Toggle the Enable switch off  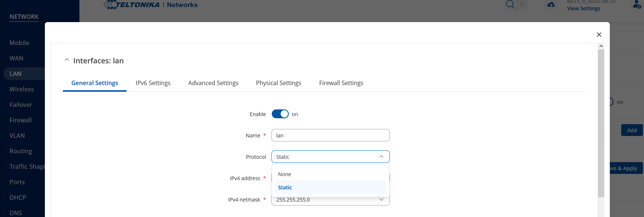click(280, 114)
